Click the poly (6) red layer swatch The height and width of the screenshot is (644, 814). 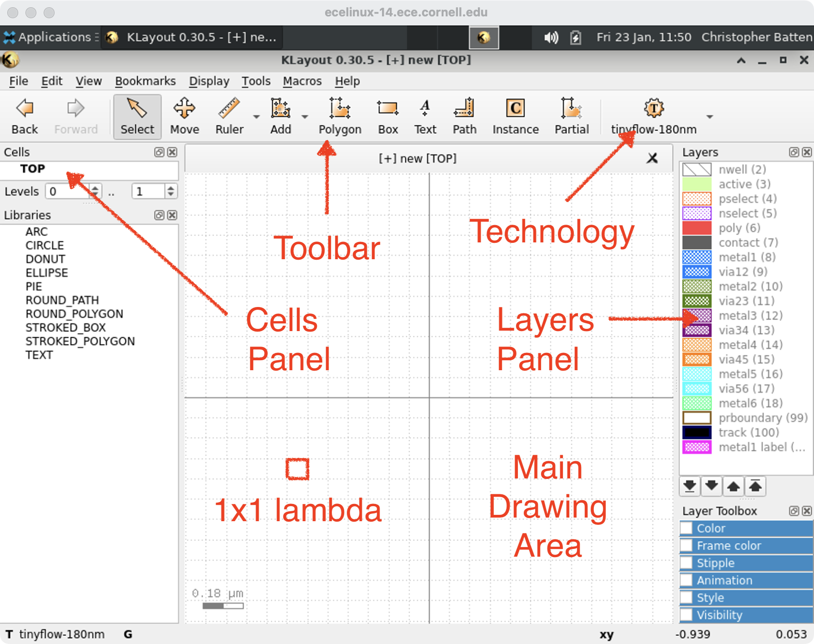pyautogui.click(x=697, y=228)
